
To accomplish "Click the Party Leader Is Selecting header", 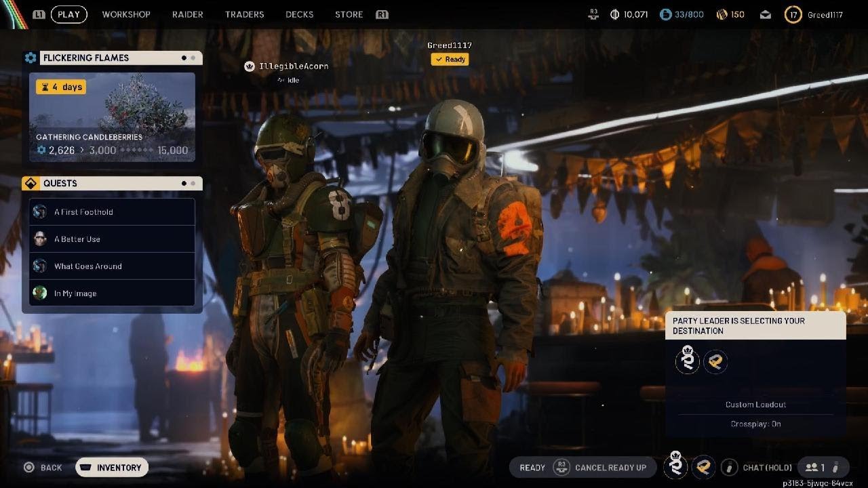I will coord(755,325).
